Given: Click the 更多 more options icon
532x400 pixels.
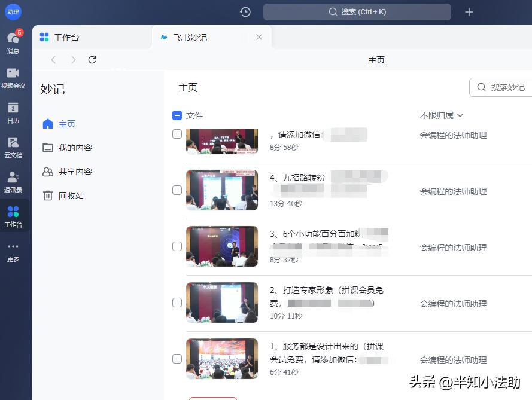Looking at the screenshot, I should coord(13,251).
